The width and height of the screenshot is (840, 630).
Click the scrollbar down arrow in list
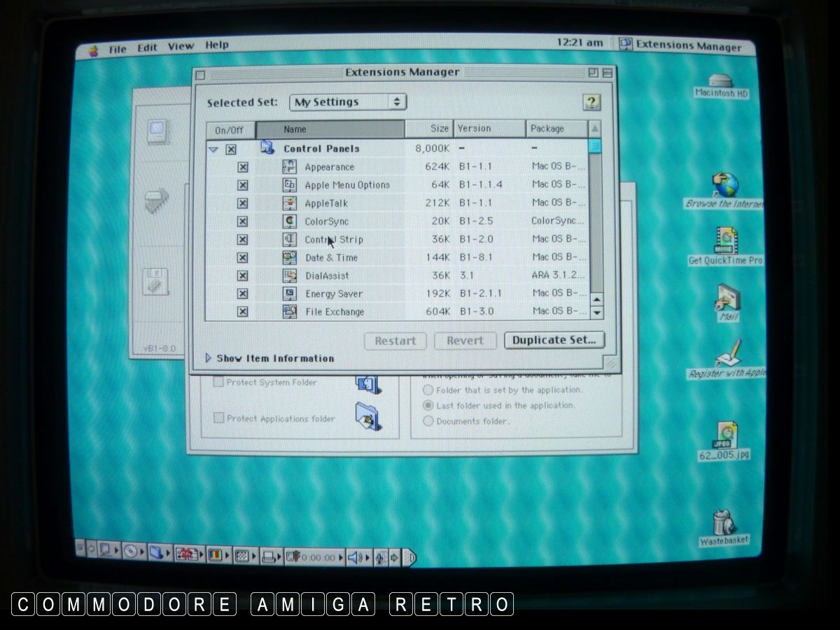click(x=596, y=312)
